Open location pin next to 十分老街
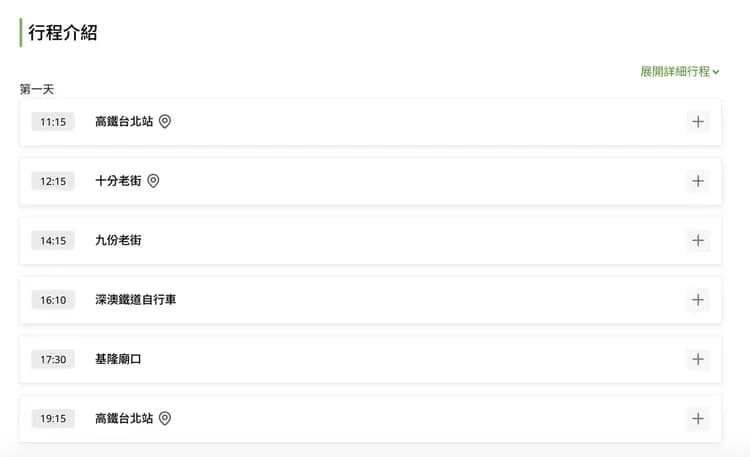 153,181
